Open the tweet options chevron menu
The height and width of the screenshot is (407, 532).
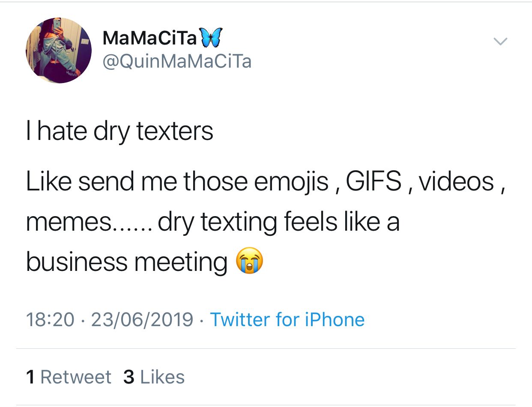coord(500,41)
